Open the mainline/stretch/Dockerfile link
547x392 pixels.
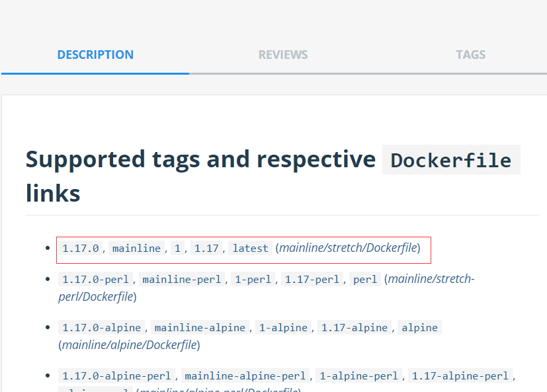click(348, 248)
